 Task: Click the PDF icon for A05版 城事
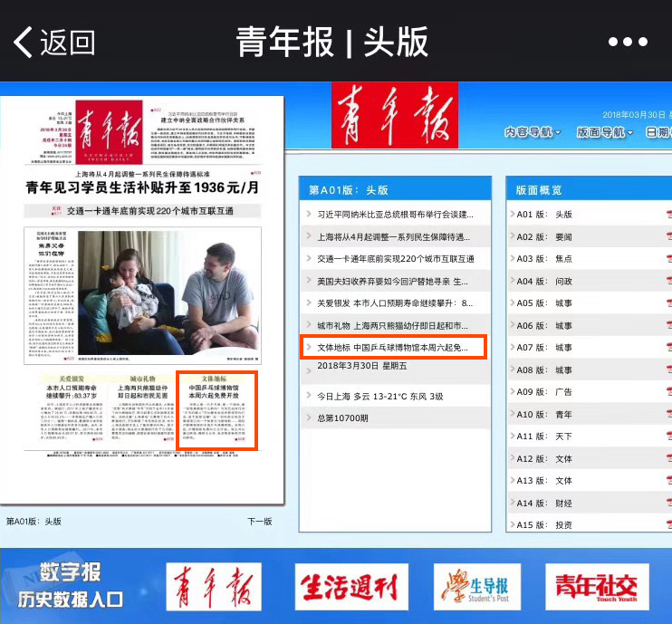point(668,303)
